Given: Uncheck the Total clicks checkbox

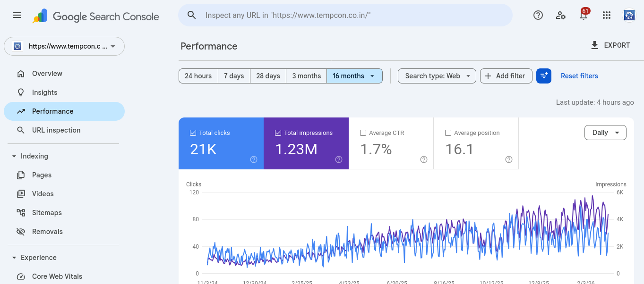Looking at the screenshot, I should pos(193,133).
